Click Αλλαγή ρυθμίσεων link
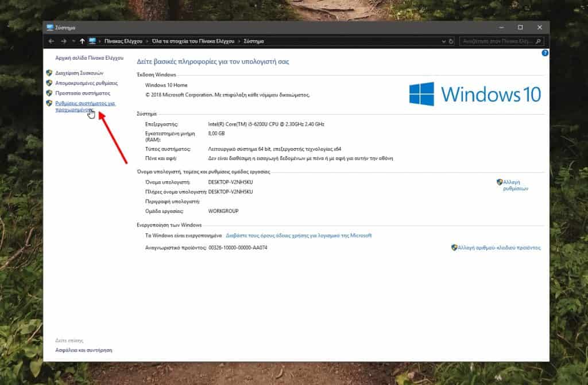 [515, 185]
